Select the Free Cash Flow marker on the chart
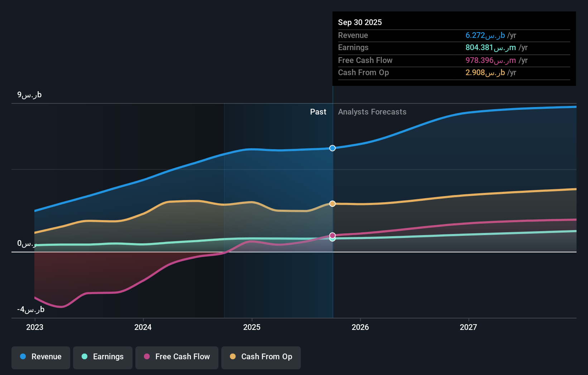The height and width of the screenshot is (375, 588). [x=332, y=235]
